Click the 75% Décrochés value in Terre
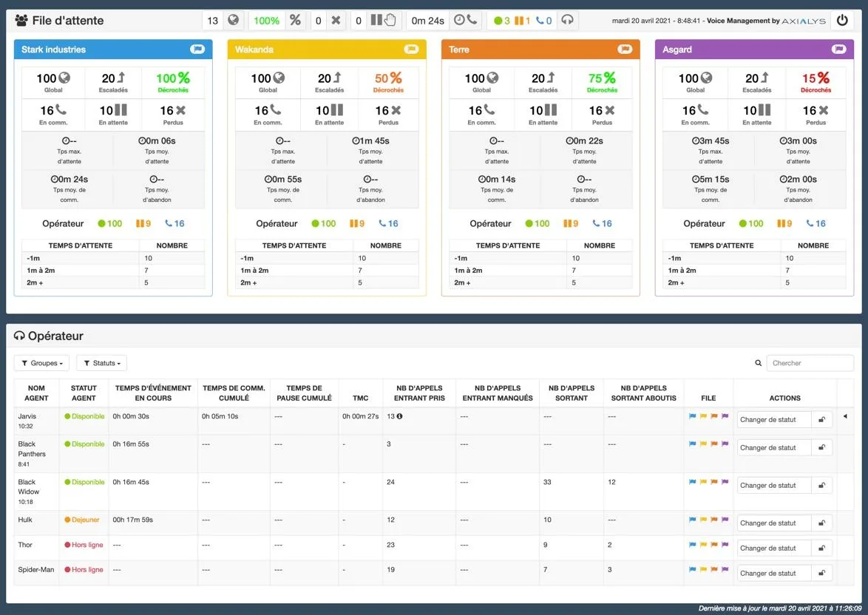 click(602, 78)
